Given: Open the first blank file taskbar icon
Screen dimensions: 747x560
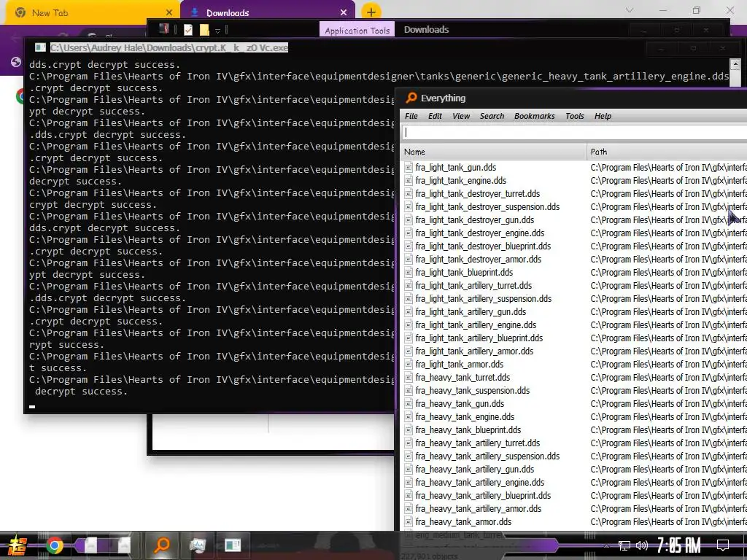Looking at the screenshot, I should coord(91,545).
